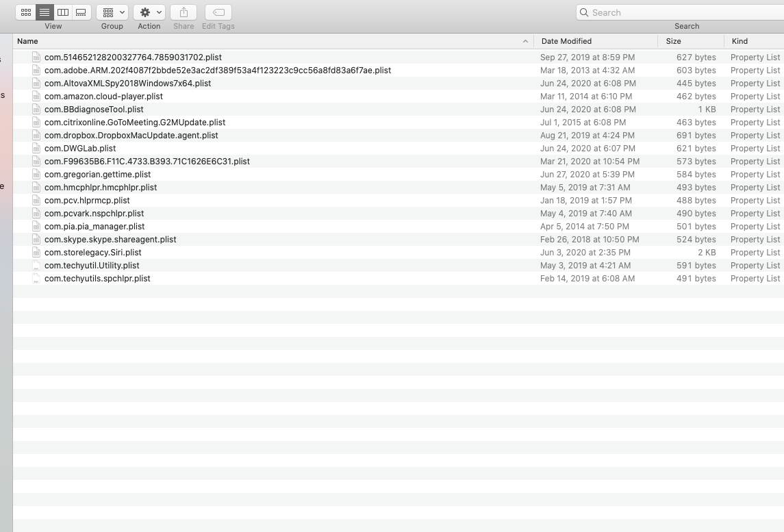Select the long com.adobe.ARM plist name

tap(218, 70)
